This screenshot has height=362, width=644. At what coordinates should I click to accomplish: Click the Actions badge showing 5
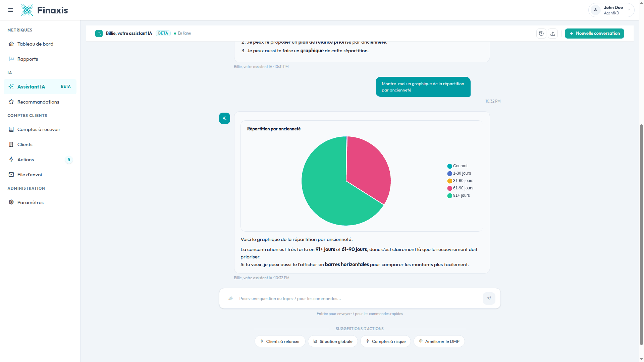69,160
